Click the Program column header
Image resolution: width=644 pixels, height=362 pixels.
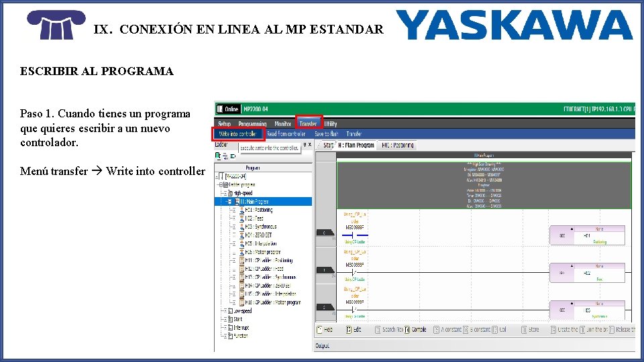263,168
